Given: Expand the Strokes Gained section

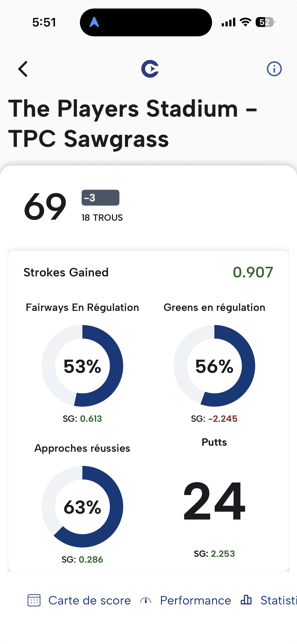Looking at the screenshot, I should pyautogui.click(x=66, y=272).
